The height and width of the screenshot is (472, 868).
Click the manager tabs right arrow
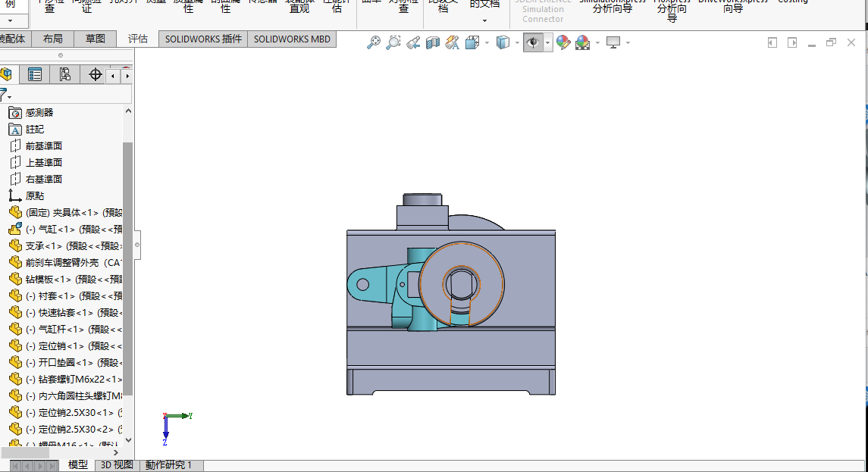[127, 76]
